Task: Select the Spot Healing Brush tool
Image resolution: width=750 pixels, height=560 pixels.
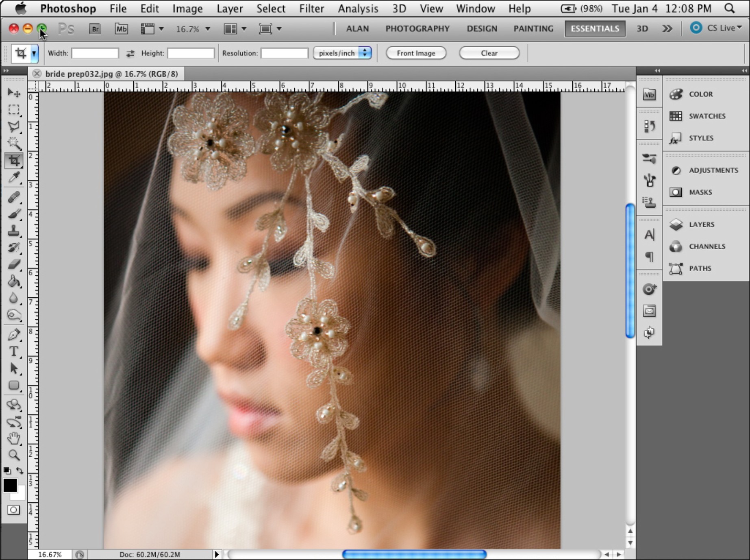Action: click(14, 197)
